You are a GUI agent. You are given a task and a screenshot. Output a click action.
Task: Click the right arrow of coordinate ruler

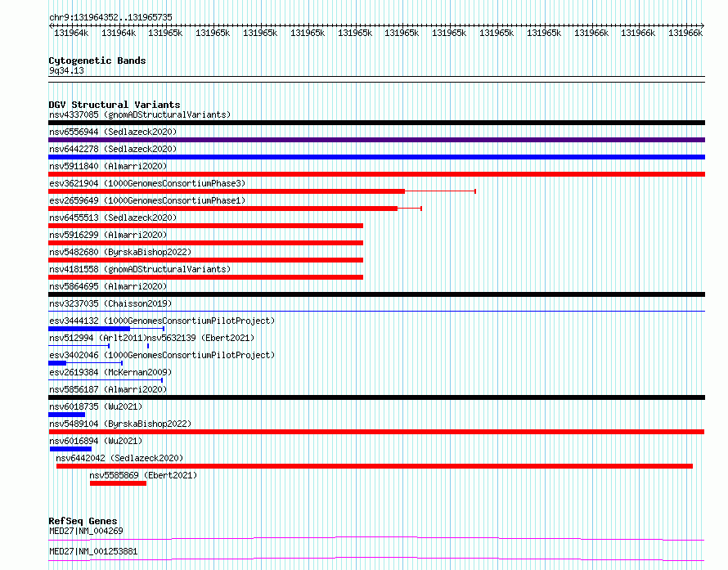[x=703, y=25]
